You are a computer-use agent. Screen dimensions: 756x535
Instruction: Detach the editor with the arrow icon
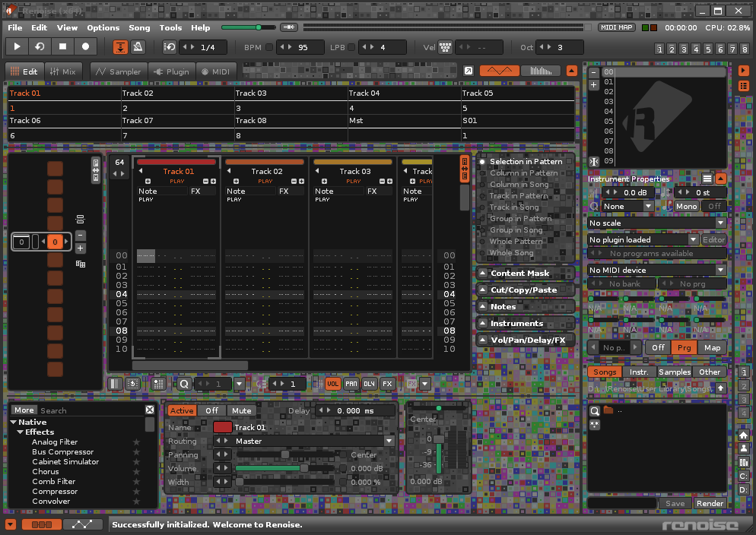pyautogui.click(x=469, y=71)
